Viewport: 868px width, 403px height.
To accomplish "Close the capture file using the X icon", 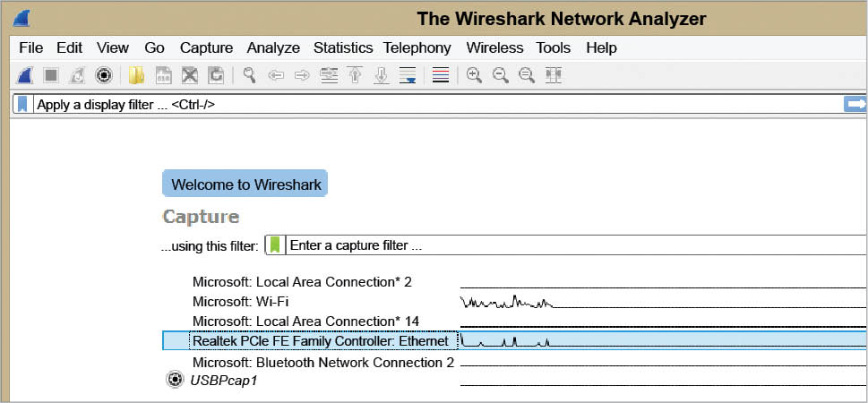I will (190, 75).
